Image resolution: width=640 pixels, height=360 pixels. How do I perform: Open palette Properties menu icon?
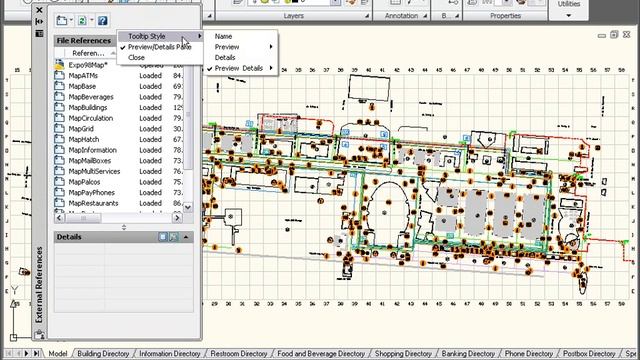pos(39,33)
